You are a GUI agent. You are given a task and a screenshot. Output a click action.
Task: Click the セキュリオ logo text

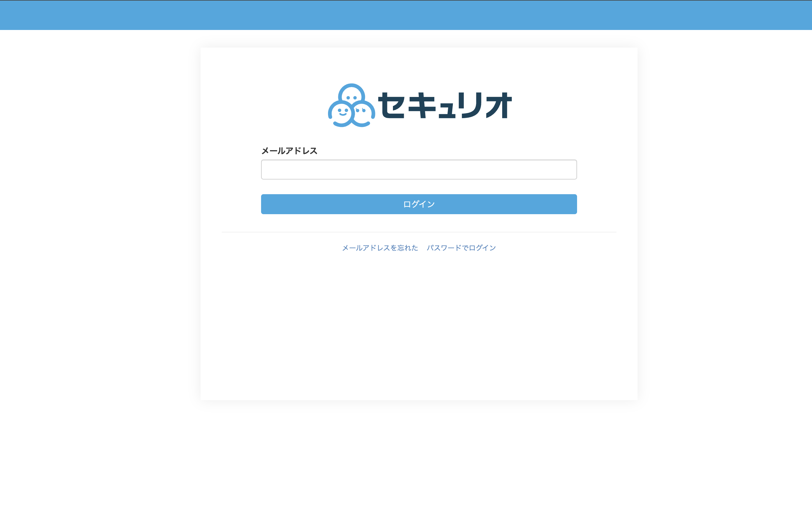445,105
